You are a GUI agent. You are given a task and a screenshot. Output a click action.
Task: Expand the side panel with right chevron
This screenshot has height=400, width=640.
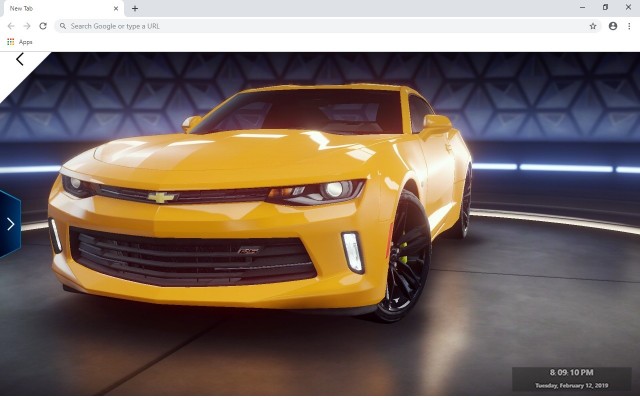(x=10, y=224)
